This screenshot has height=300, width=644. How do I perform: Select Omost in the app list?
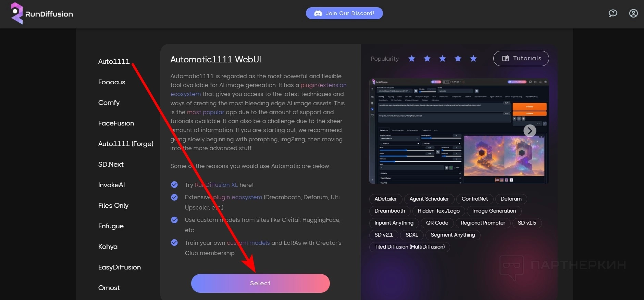tap(109, 288)
